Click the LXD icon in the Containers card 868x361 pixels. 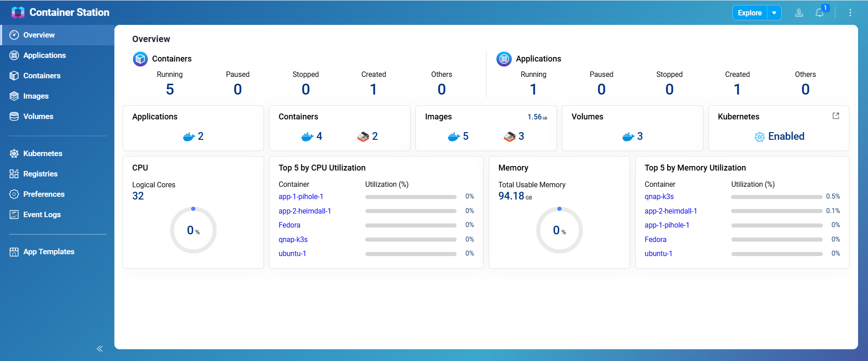pyautogui.click(x=363, y=137)
